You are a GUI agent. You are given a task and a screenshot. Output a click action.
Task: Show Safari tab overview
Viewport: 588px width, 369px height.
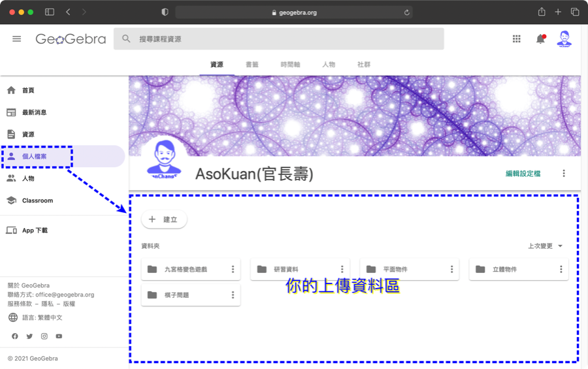pyautogui.click(x=575, y=12)
